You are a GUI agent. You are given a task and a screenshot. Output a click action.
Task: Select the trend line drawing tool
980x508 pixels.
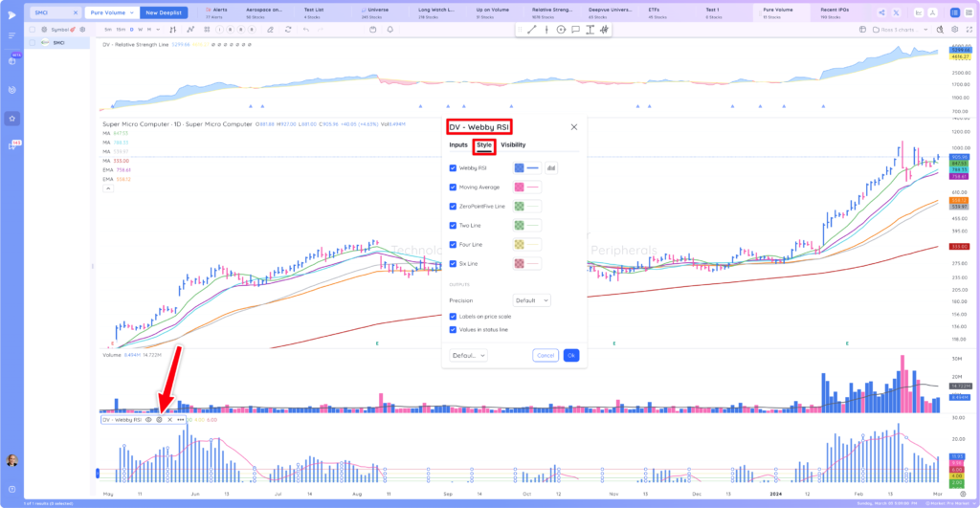pos(532,30)
